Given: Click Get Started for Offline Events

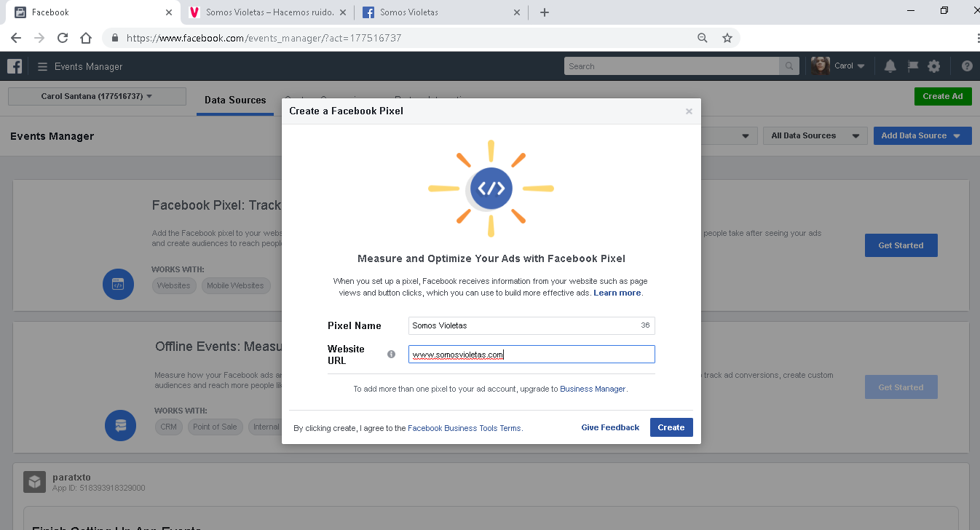Looking at the screenshot, I should coord(901,387).
